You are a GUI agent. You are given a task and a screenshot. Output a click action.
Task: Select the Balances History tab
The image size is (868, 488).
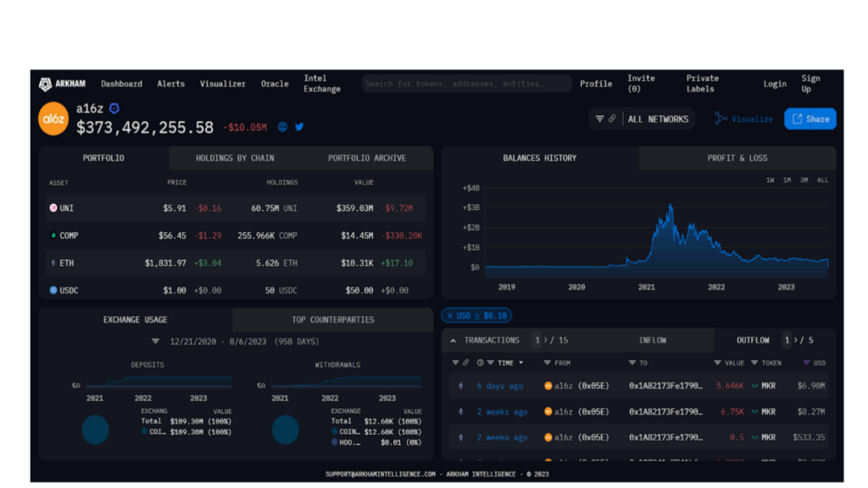pyautogui.click(x=540, y=158)
